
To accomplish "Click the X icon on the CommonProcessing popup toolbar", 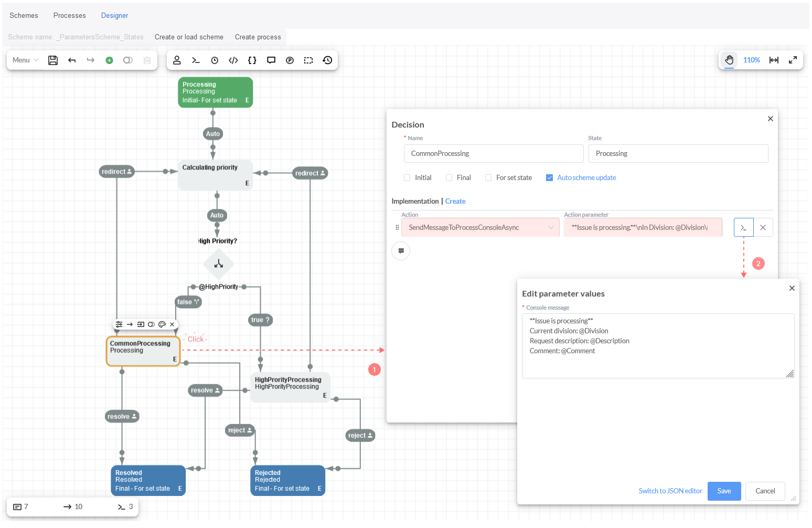I will [172, 324].
